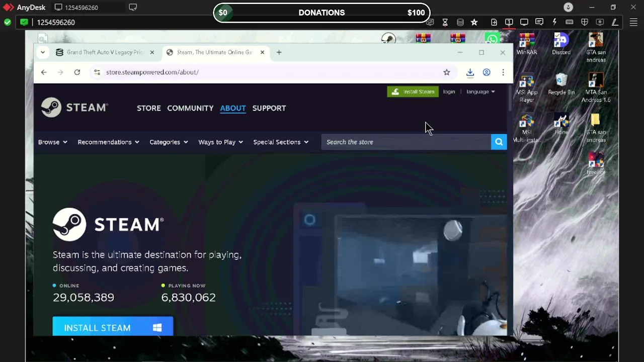Screen dimensions: 644x362
Task: Open a new Chrome tab with plus button
Action: (x=279, y=52)
